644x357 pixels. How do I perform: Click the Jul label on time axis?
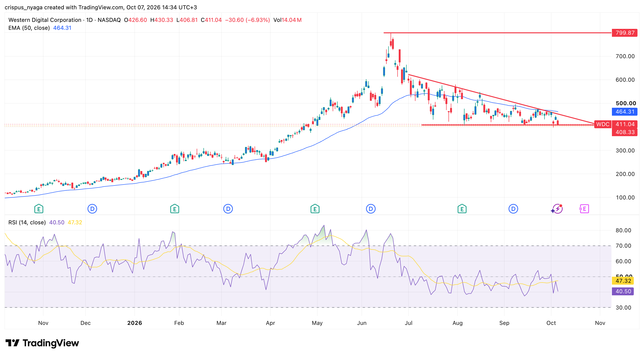408,323
